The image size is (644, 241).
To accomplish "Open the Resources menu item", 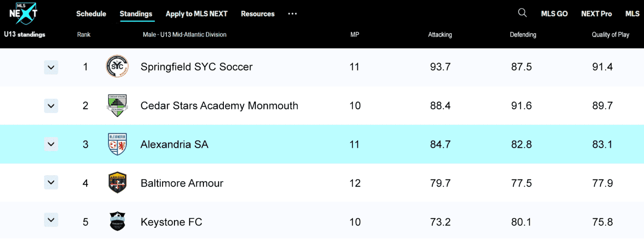I will 258,14.
